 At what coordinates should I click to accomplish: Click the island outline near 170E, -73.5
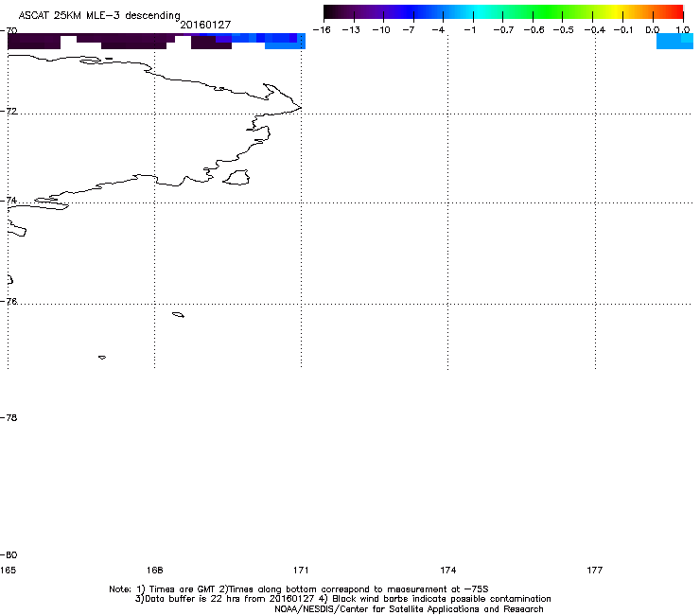[236, 177]
